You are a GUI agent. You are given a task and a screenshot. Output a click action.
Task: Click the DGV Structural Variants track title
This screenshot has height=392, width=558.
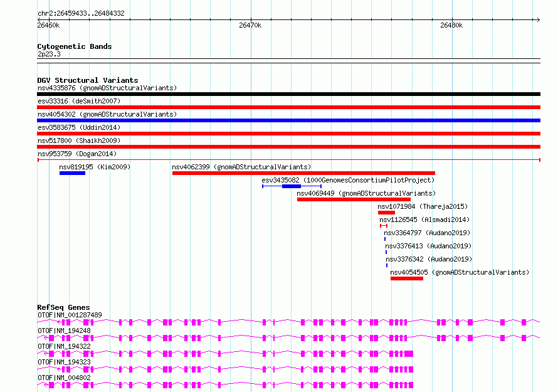pyautogui.click(x=88, y=80)
